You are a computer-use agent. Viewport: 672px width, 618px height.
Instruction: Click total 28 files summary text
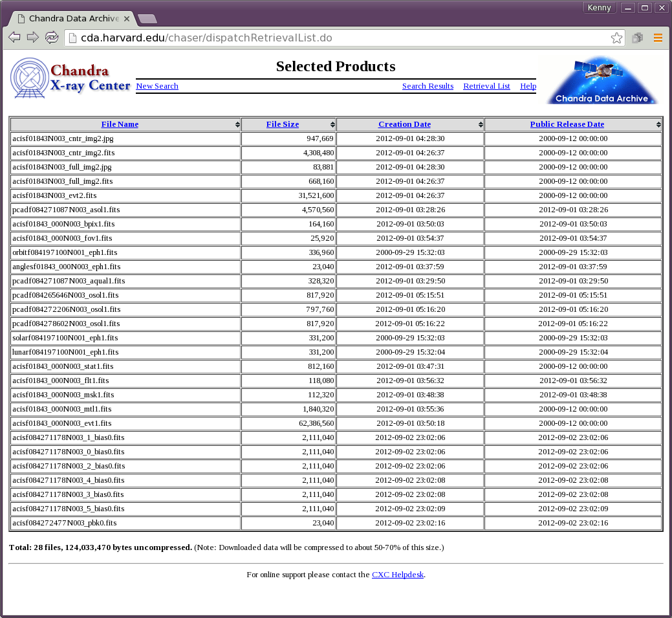100,547
